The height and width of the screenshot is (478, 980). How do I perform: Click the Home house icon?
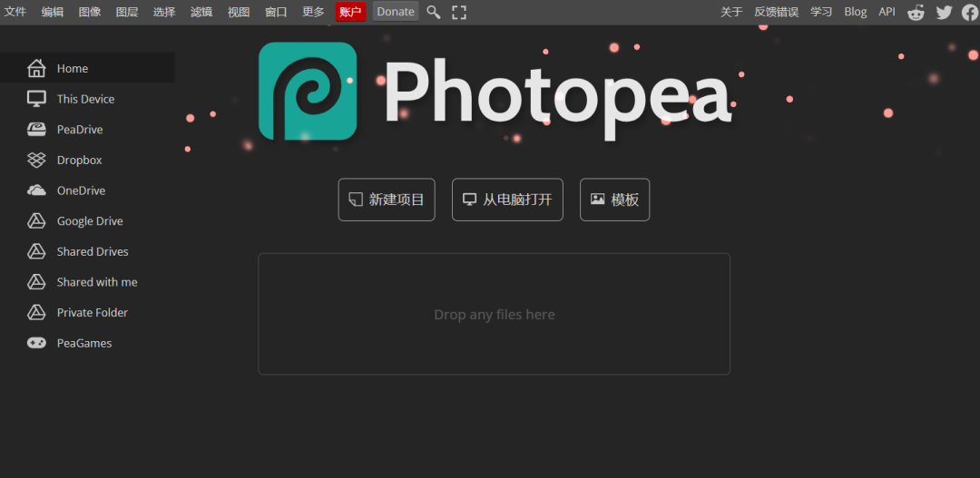[x=37, y=68]
